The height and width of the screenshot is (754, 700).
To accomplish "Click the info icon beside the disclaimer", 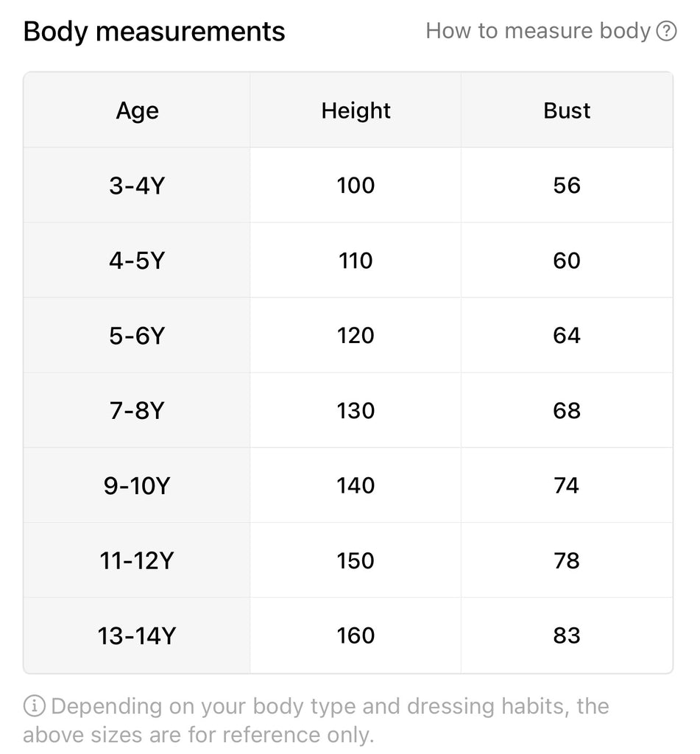I will point(34,707).
